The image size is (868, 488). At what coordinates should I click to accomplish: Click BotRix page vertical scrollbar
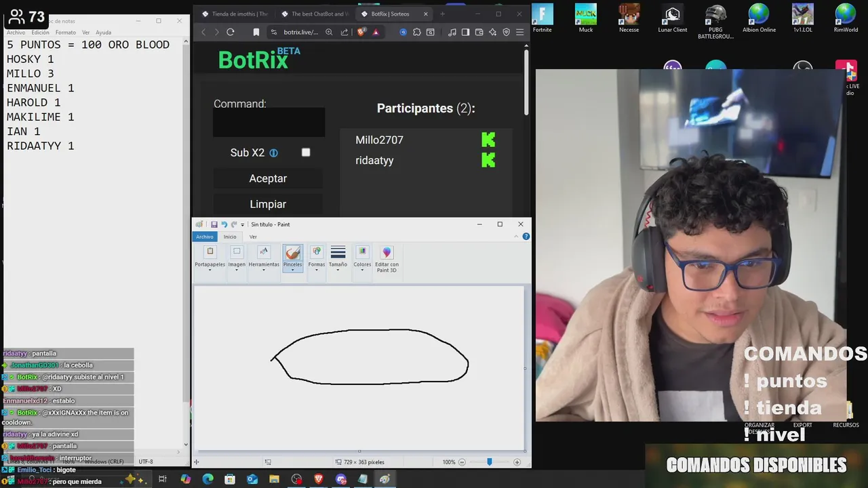526,81
